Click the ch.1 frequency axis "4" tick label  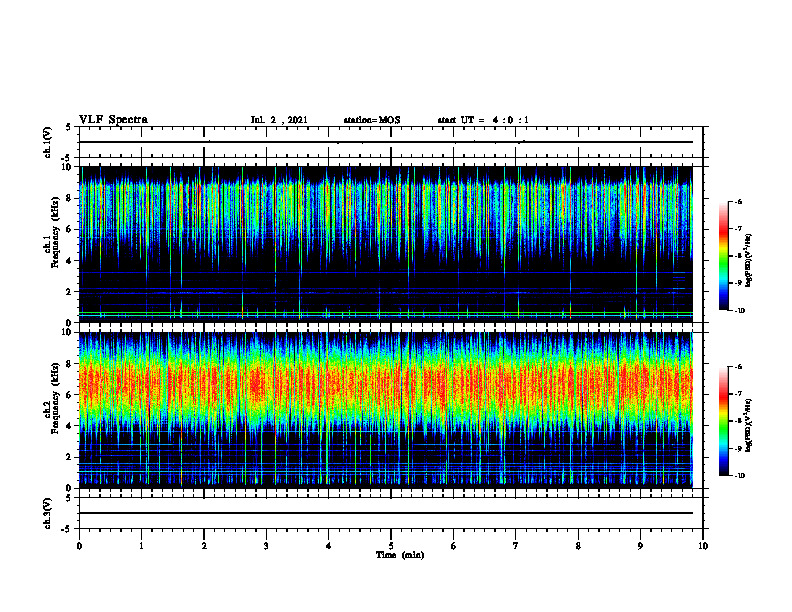[70, 261]
